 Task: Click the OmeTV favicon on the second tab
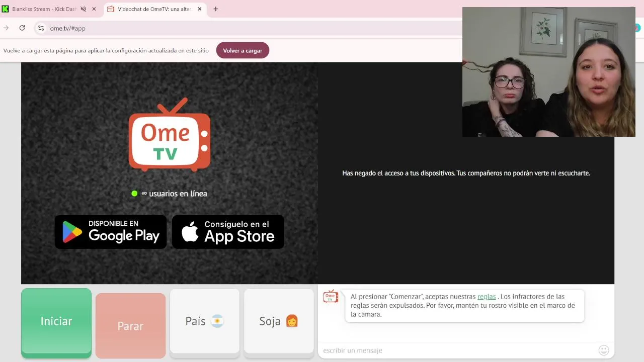[111, 9]
